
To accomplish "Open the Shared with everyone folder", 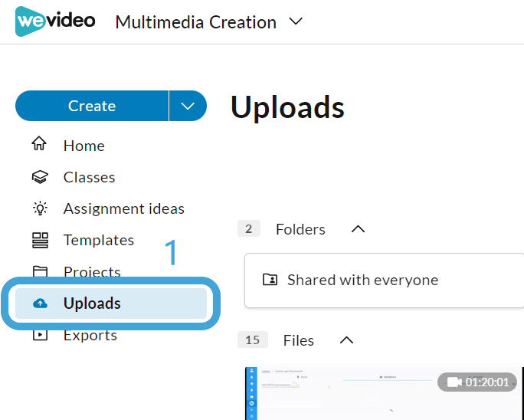I will (385, 281).
